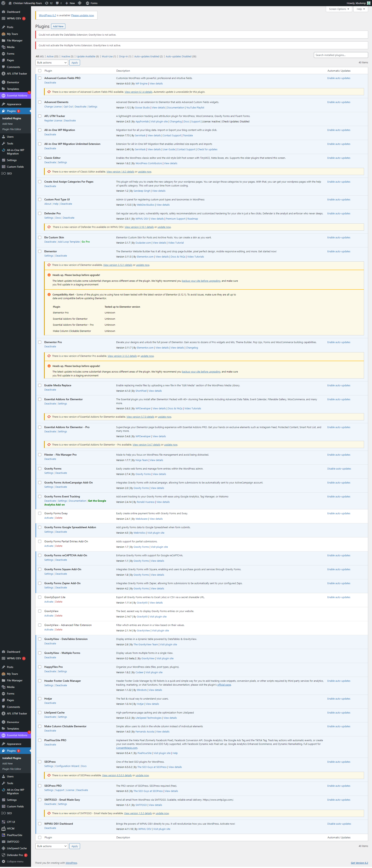Expand the Help tab dropdown
The height and width of the screenshot is (868, 372).
tap(361, 9)
